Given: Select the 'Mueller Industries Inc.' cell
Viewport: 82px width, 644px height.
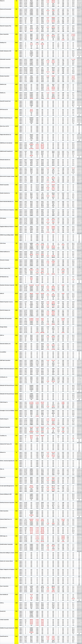Looking at the screenshot, I should pyautogui.click(x=7, y=193).
